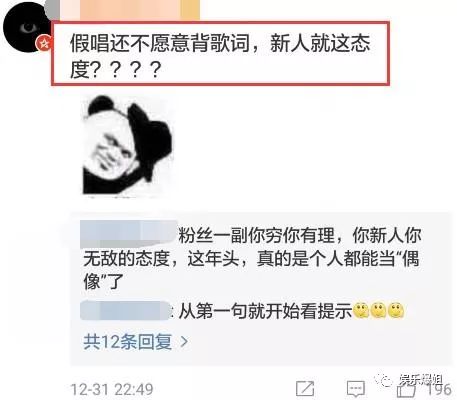457x400 pixels.
Task: Open the comment reply bubble icon
Action: (x=356, y=388)
